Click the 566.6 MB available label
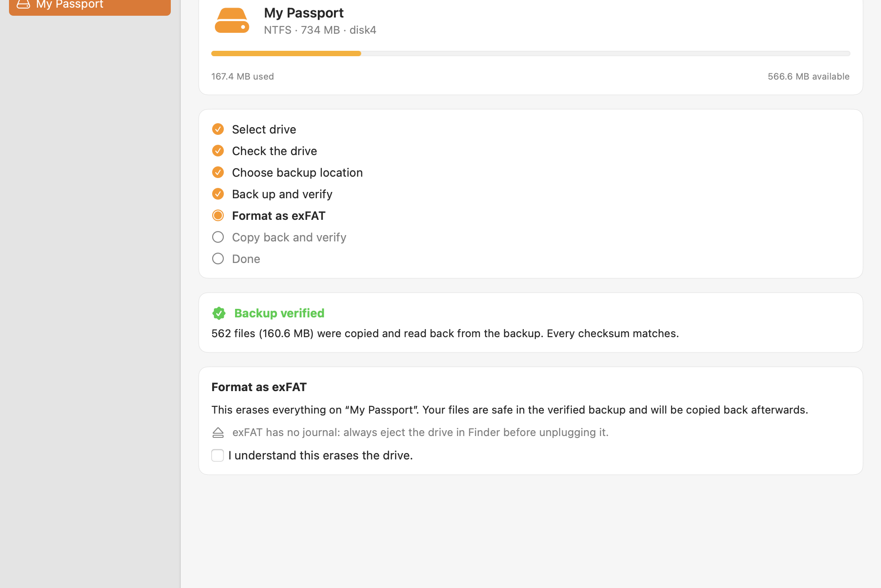This screenshot has height=588, width=881. click(808, 76)
